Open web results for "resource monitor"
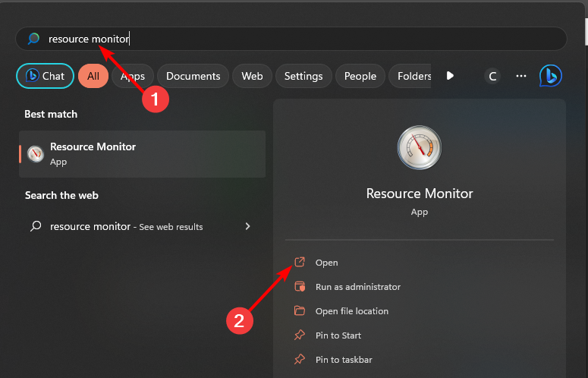Image resolution: width=588 pixels, height=378 pixels. [142, 226]
